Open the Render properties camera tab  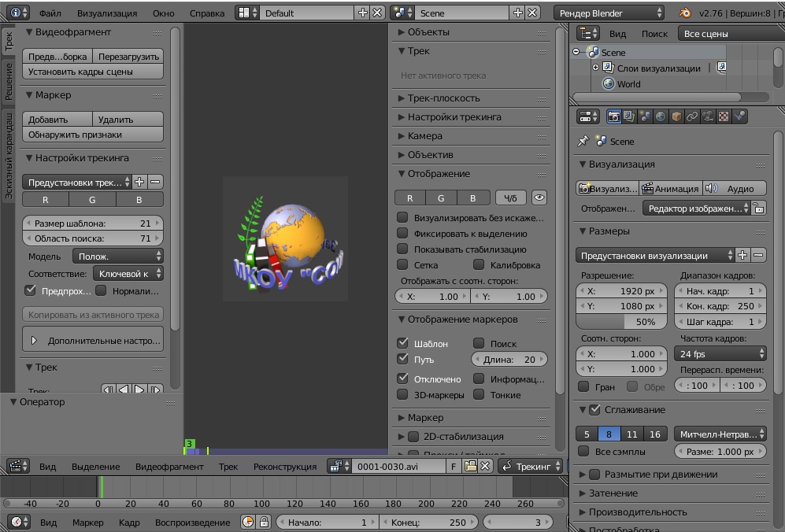point(613,116)
